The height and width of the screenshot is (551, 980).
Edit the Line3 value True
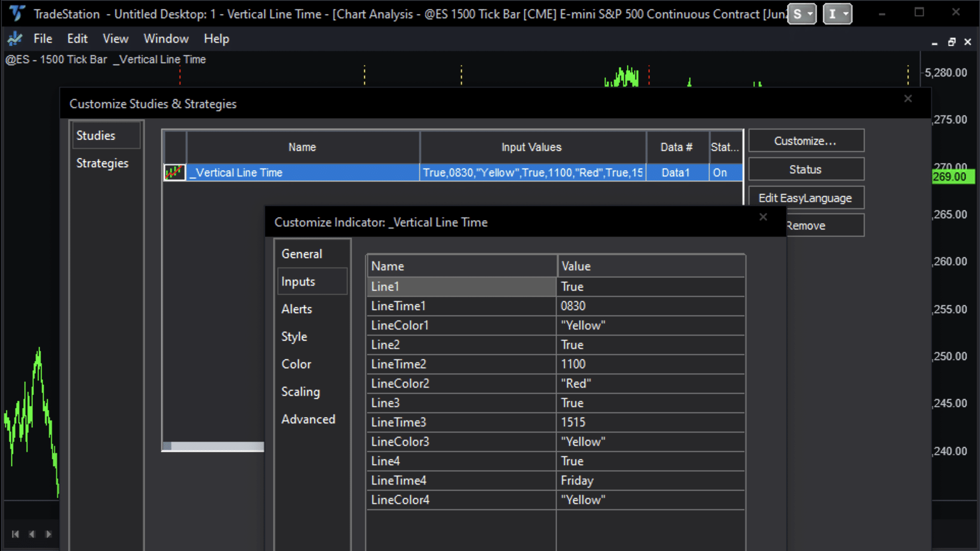651,403
